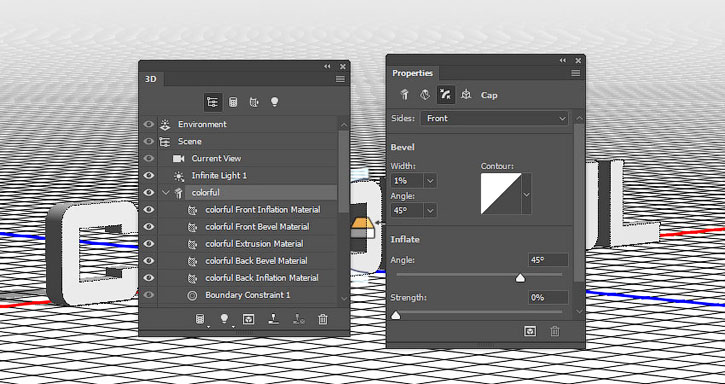Click trash icon in Properties panel
The width and height of the screenshot is (725, 384).
pyautogui.click(x=555, y=331)
